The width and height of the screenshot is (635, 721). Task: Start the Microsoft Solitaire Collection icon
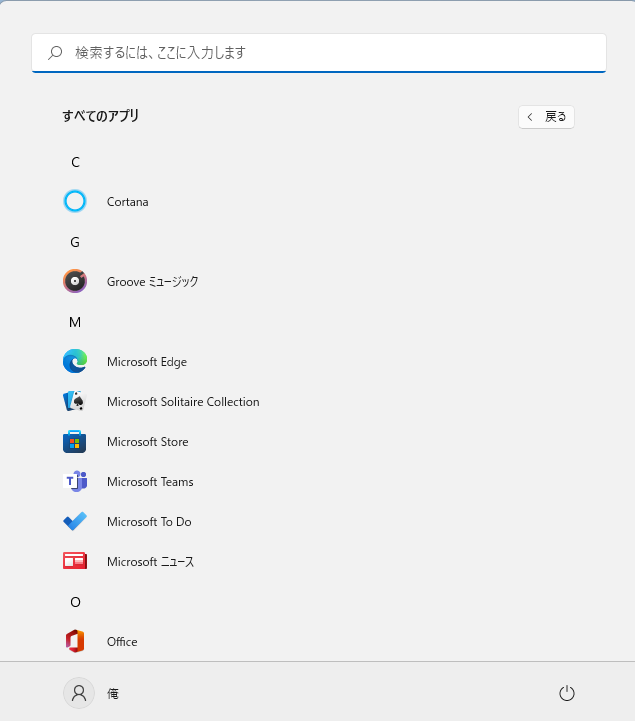coord(75,401)
